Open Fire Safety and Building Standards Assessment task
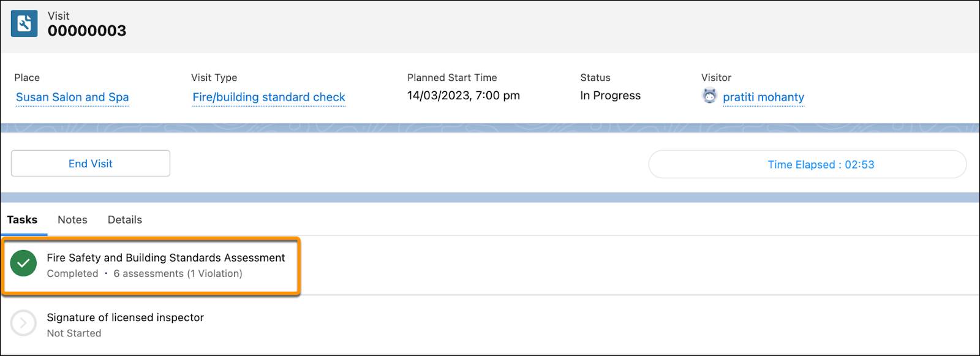980x356 pixels. (166, 258)
